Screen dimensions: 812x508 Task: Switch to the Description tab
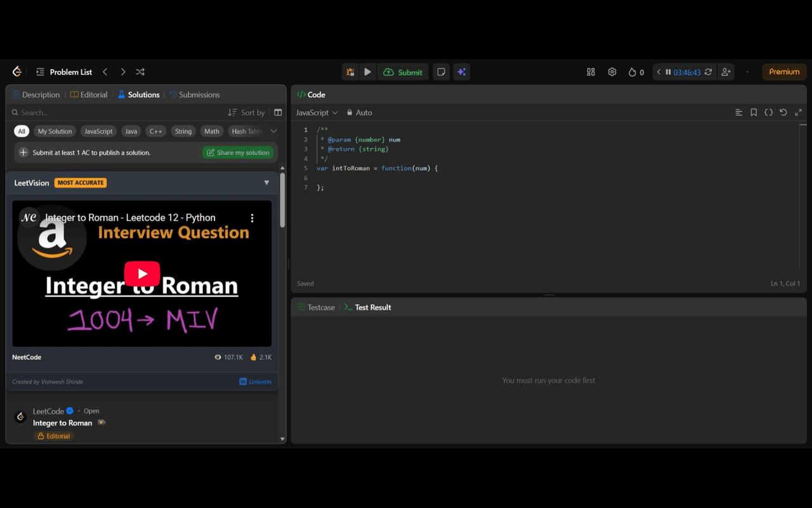pyautogui.click(x=36, y=95)
